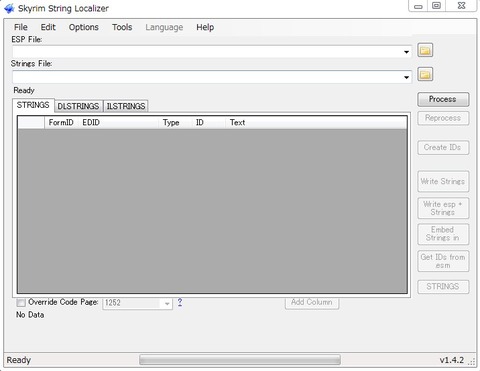Browse for Strings file with folder icon
This screenshot has width=480, height=371.
[425, 74]
